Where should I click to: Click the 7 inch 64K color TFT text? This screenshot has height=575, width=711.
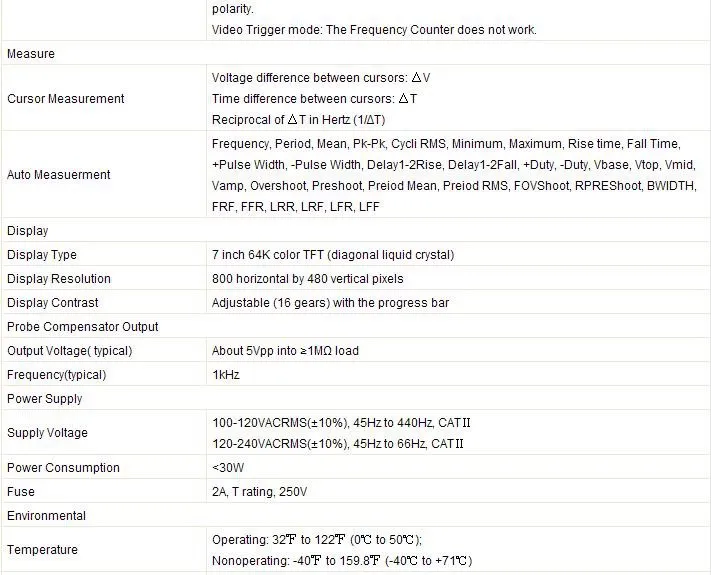[x=268, y=255]
